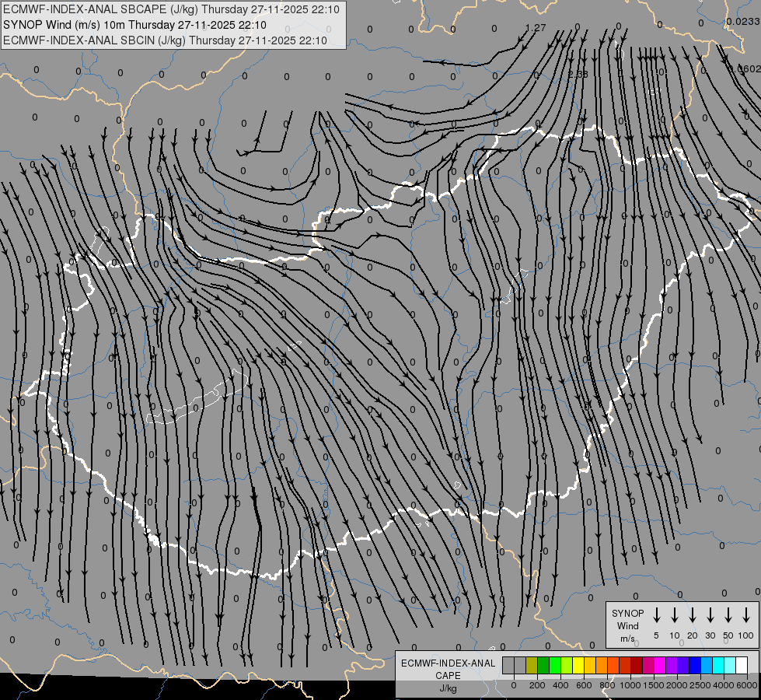Pick the amber CAPE swatch after 600
The image size is (761, 700).
pyautogui.click(x=590, y=666)
